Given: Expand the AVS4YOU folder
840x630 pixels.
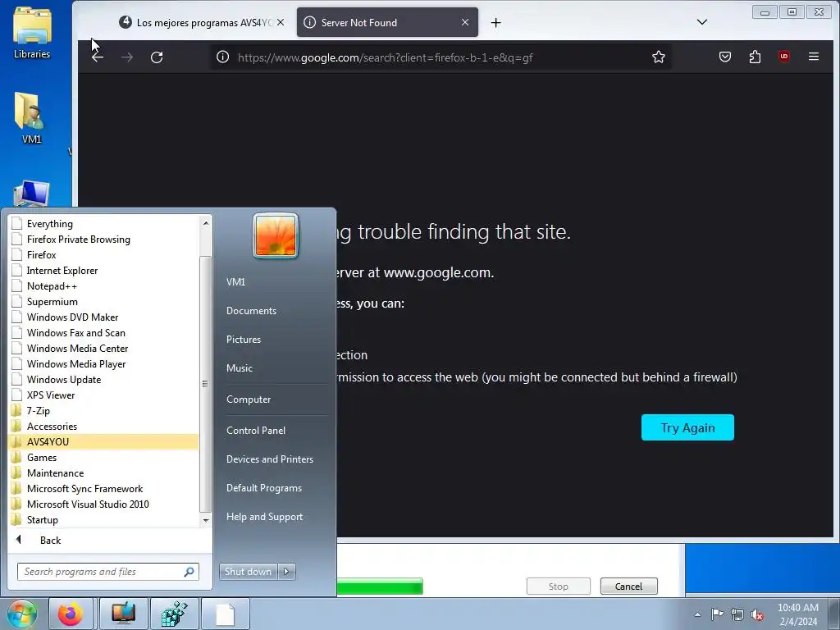Looking at the screenshot, I should [104, 441].
